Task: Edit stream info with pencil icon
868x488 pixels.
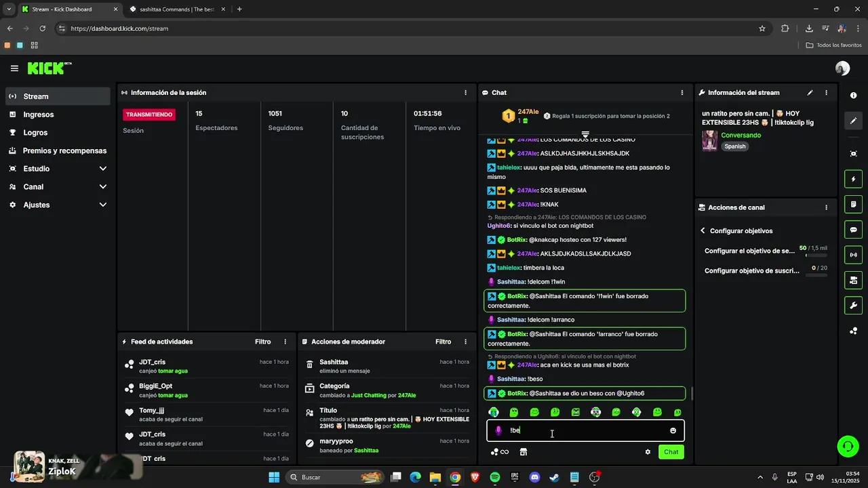Action: (x=810, y=93)
